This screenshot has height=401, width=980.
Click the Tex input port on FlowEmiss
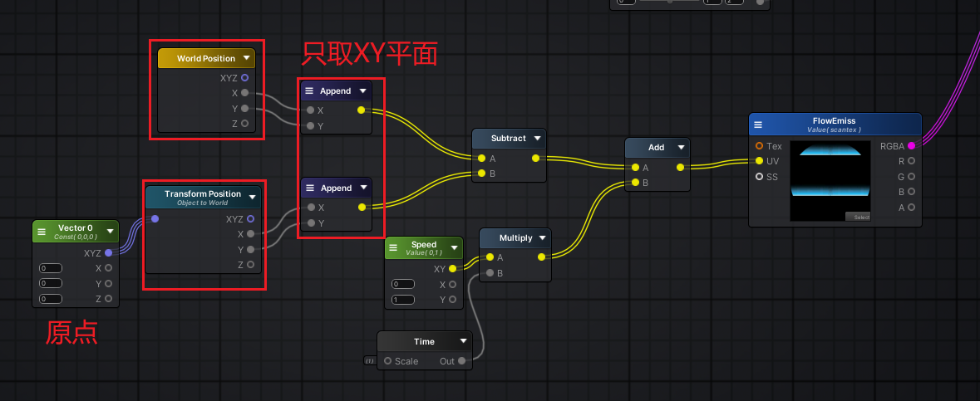pyautogui.click(x=759, y=146)
